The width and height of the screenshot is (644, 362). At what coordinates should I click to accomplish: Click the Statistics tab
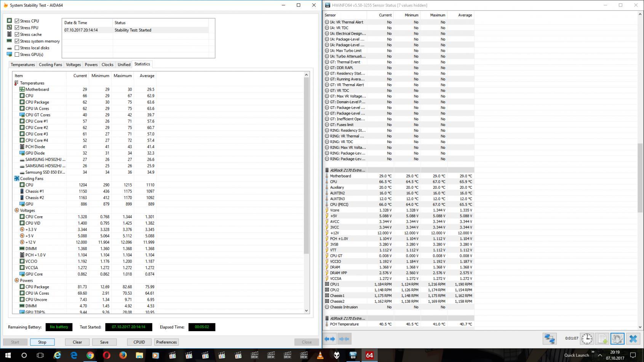[142, 64]
